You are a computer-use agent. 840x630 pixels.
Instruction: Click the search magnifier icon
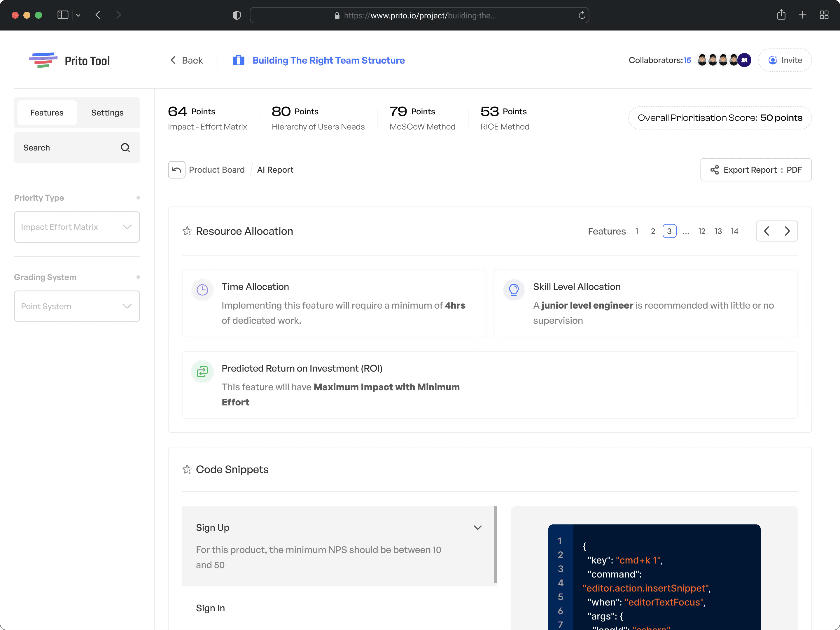(x=125, y=148)
